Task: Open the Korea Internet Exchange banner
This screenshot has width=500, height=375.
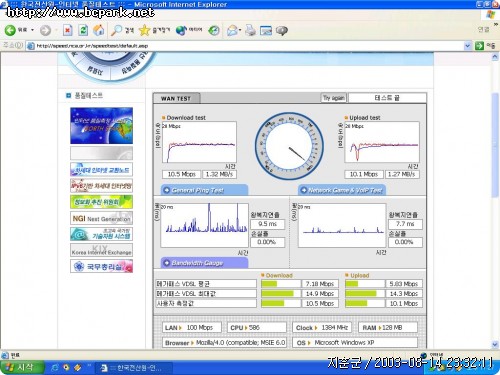Action: tap(101, 250)
